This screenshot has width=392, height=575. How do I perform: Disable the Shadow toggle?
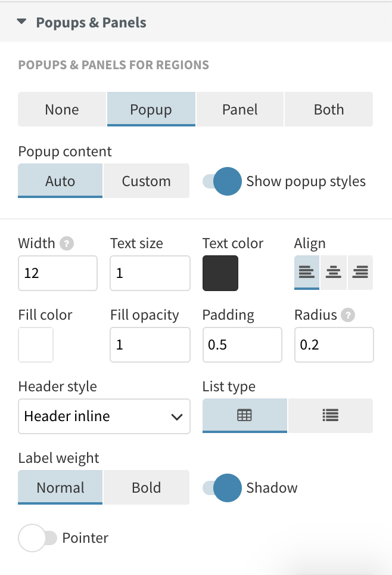point(223,488)
